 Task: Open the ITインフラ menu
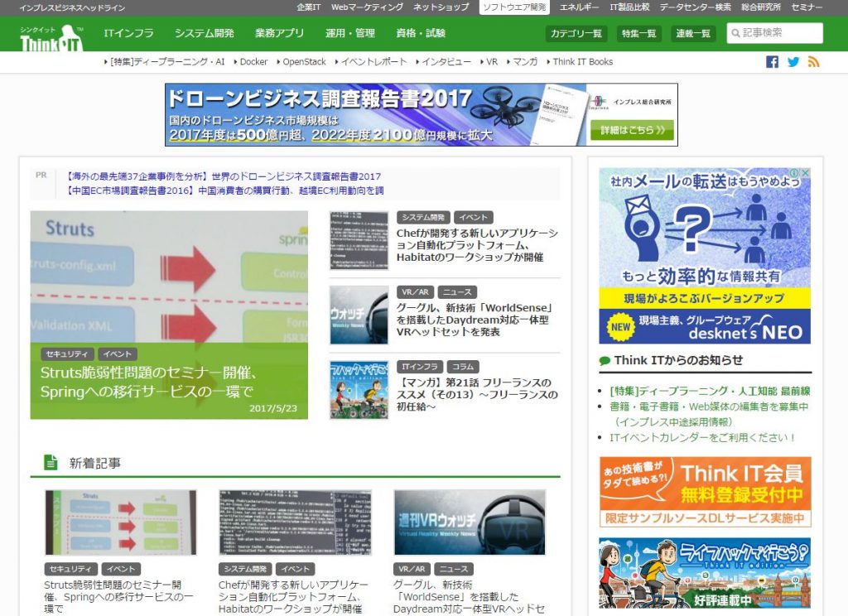128,33
